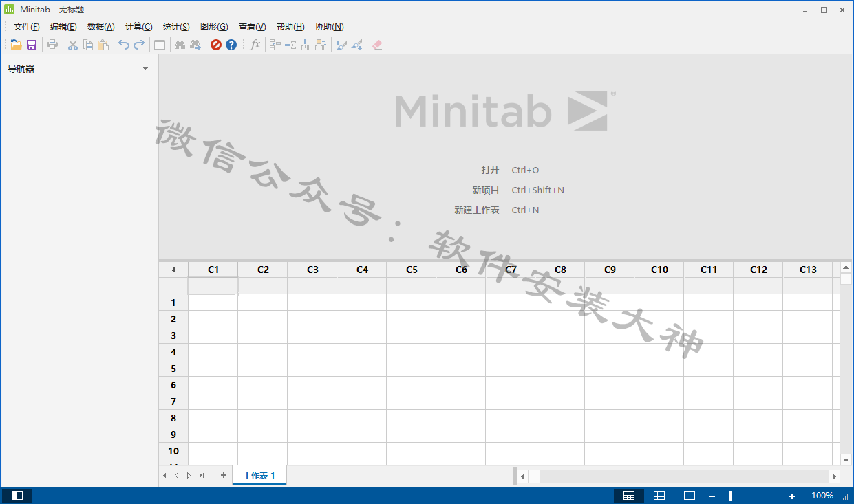The image size is (854, 504).
Task: Click the fourth of four layout icons right of fx
Action: (x=321, y=45)
